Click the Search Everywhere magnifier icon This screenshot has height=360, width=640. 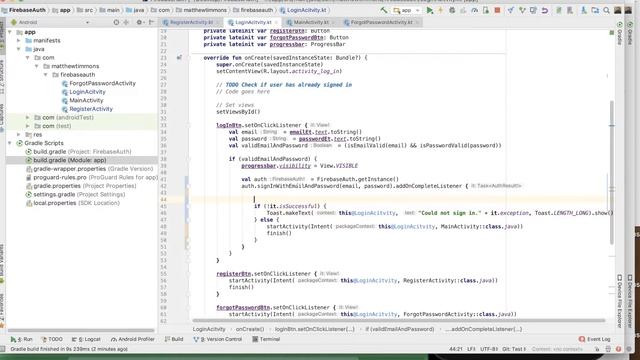(x=607, y=10)
